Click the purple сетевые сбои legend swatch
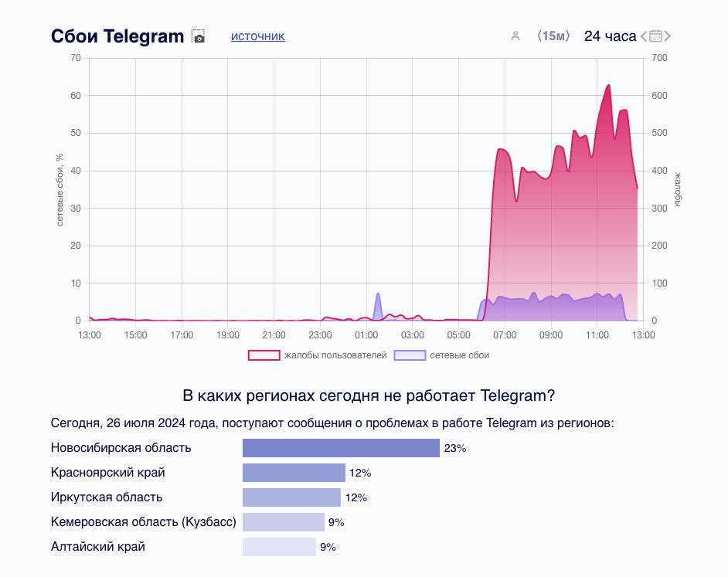The height and width of the screenshot is (577, 728). pyautogui.click(x=410, y=355)
